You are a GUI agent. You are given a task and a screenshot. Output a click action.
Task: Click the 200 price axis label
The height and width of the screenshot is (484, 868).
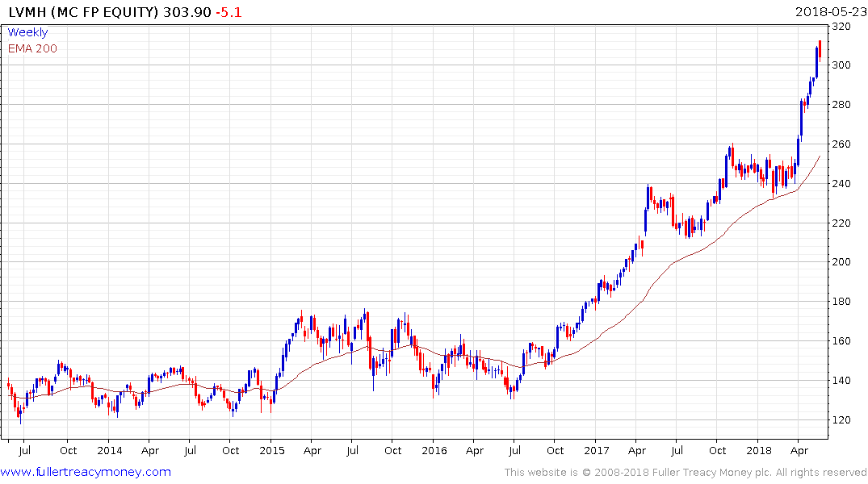841,262
